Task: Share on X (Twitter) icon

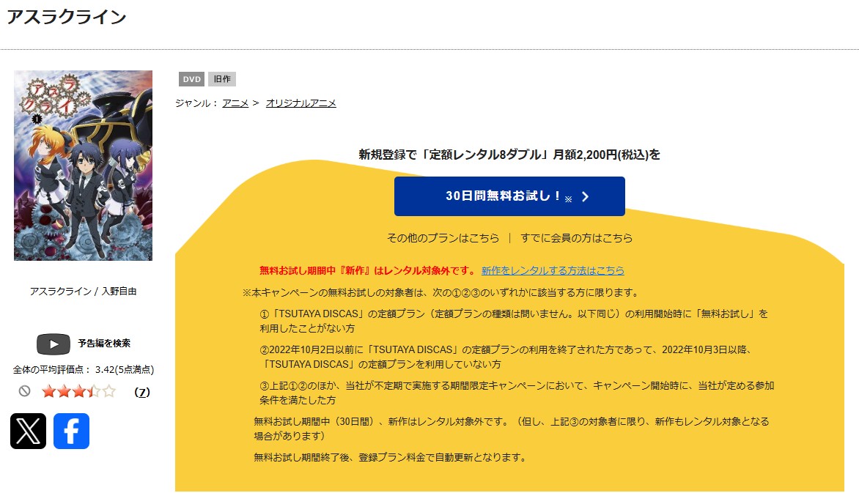Action: pos(28,431)
